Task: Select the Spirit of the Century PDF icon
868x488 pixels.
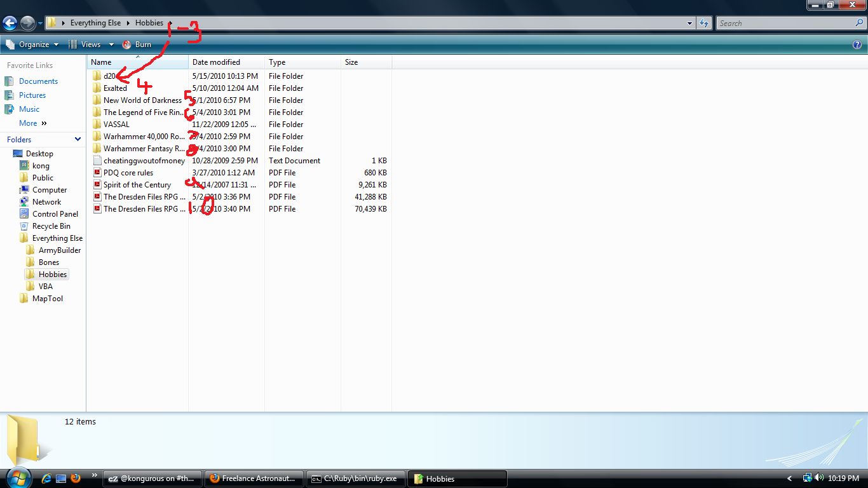Action: pyautogui.click(x=97, y=185)
